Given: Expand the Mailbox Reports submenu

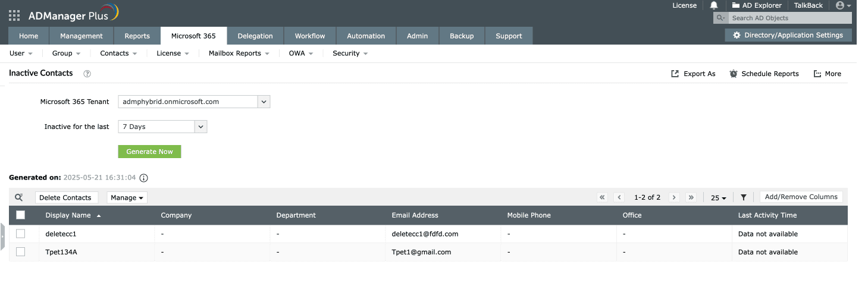Looking at the screenshot, I should 239,53.
